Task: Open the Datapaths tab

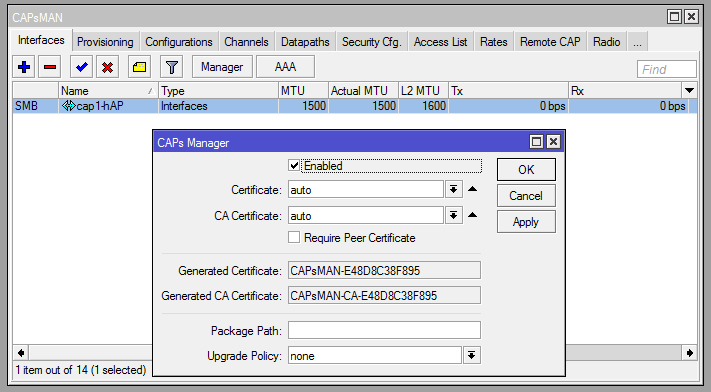Action: coord(305,42)
